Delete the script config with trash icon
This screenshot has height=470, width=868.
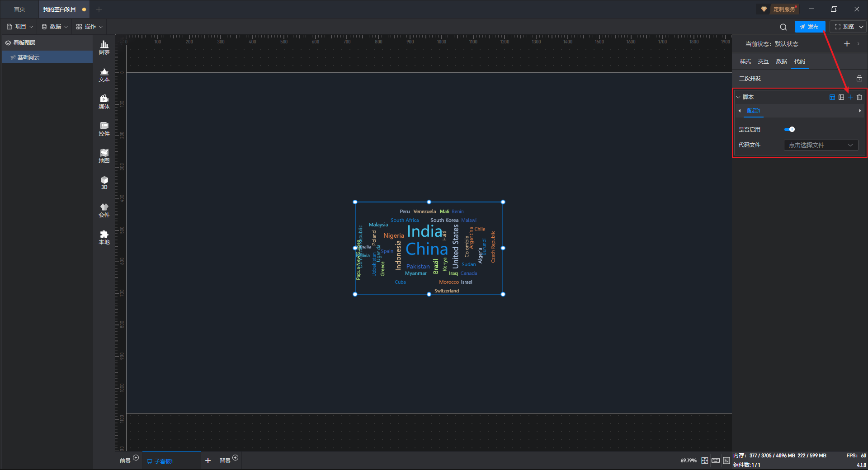[859, 97]
